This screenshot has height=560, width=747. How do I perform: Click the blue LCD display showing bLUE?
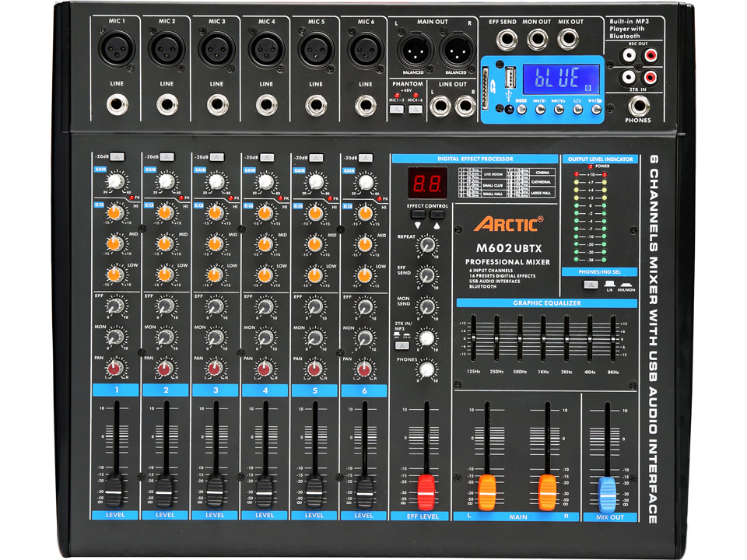[561, 79]
